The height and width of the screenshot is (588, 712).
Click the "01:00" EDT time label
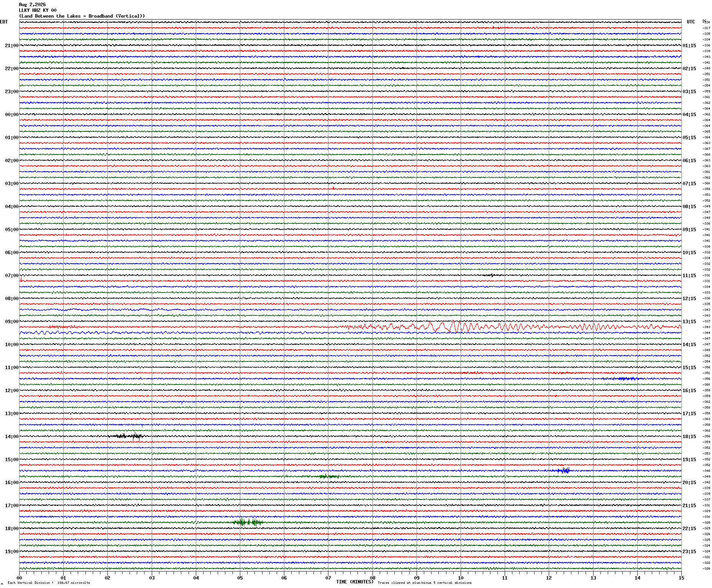(x=11, y=138)
